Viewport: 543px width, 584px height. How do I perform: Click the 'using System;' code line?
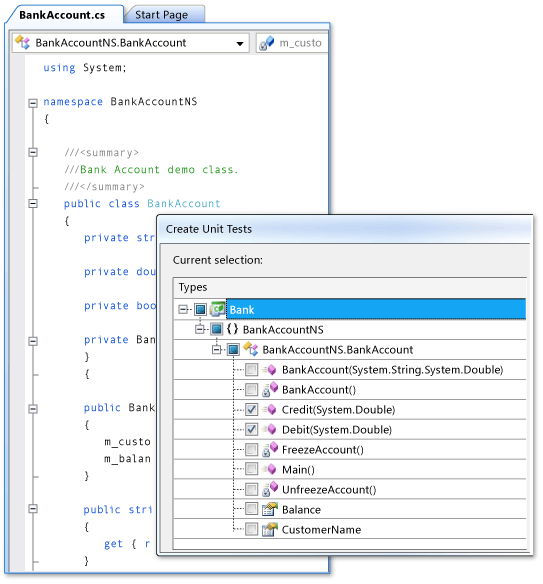tap(85, 68)
